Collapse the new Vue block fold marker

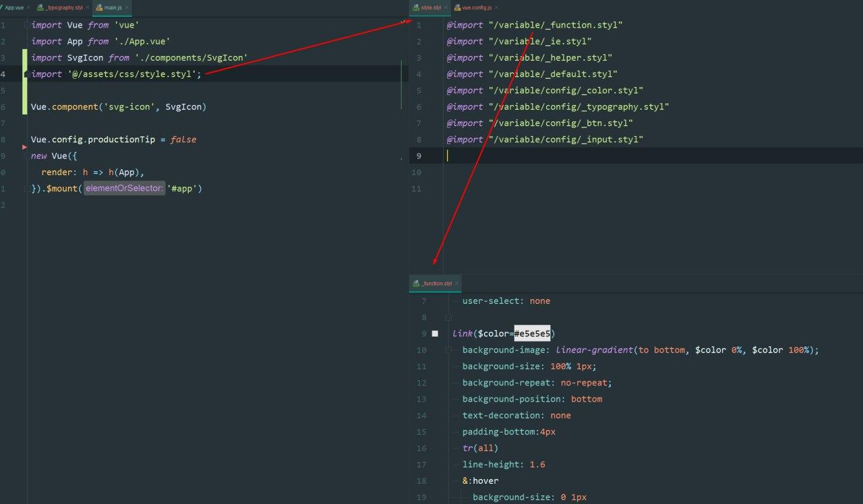[x=28, y=156]
